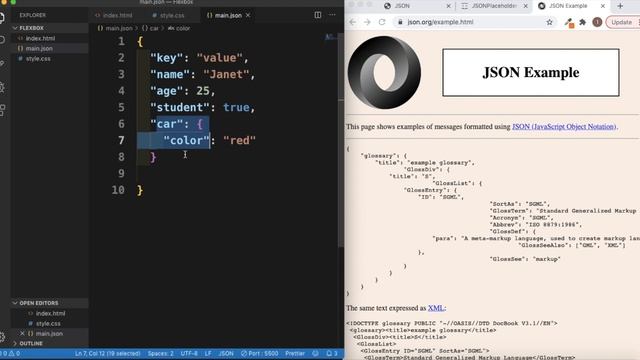Click the split editor right icon
This screenshot has width=640, height=360.
[x=318, y=15]
